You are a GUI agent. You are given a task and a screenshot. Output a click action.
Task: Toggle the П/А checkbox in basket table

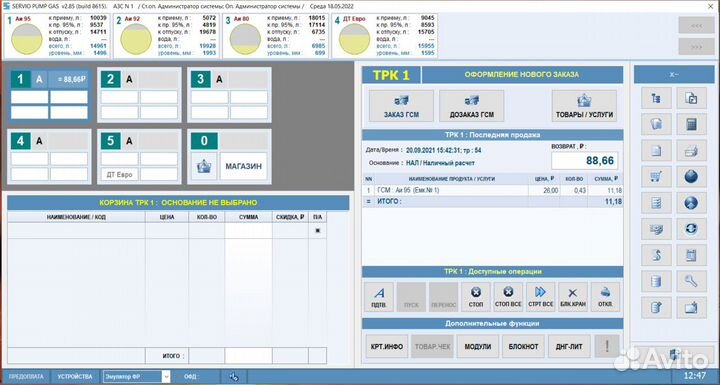click(x=317, y=231)
